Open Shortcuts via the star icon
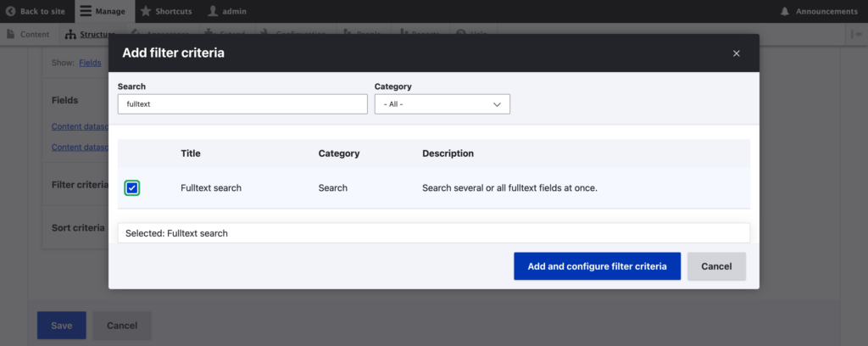868x346 pixels. tap(146, 11)
